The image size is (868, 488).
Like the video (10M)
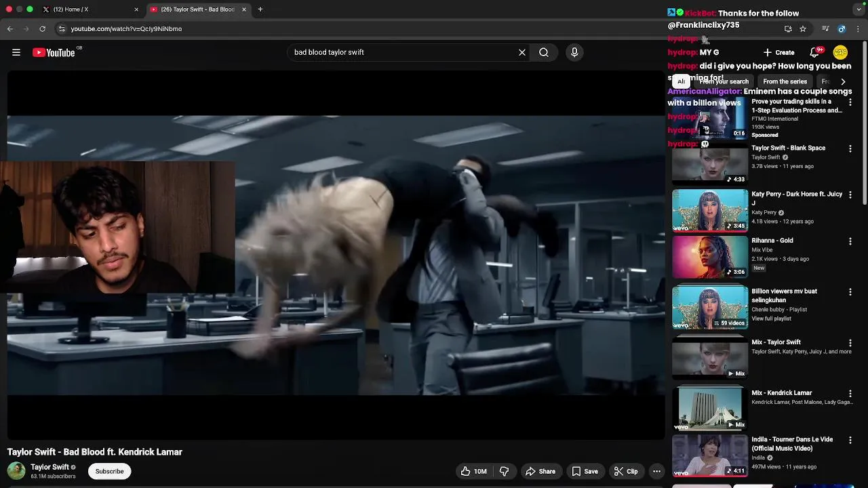pyautogui.click(x=473, y=471)
